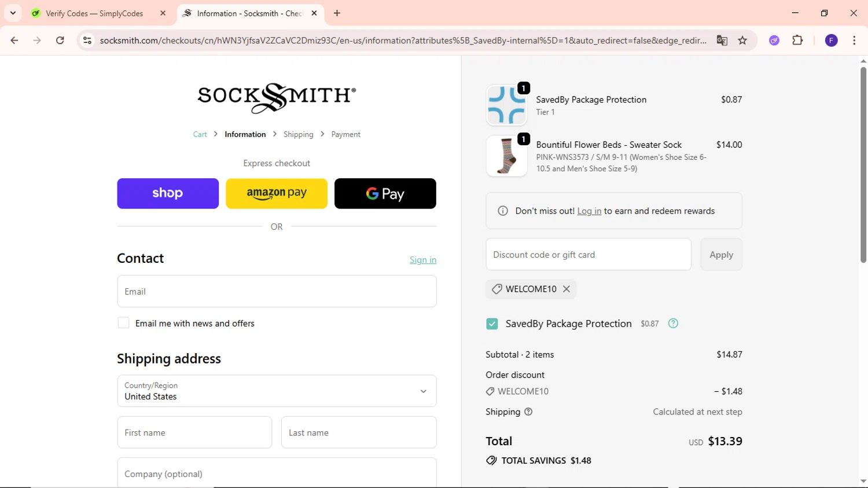This screenshot has width=868, height=488.
Task: Close the Verify Codes SimplyCodes tab
Action: (163, 13)
